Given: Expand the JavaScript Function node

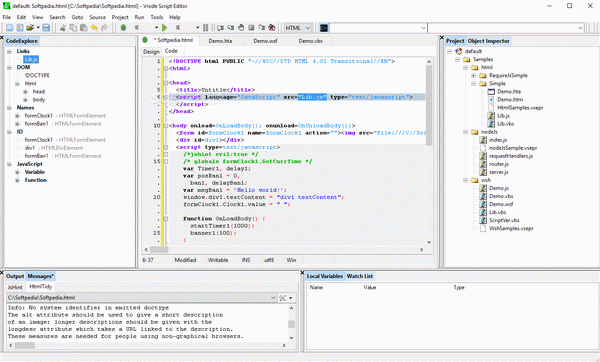Looking at the screenshot, I should [17, 180].
